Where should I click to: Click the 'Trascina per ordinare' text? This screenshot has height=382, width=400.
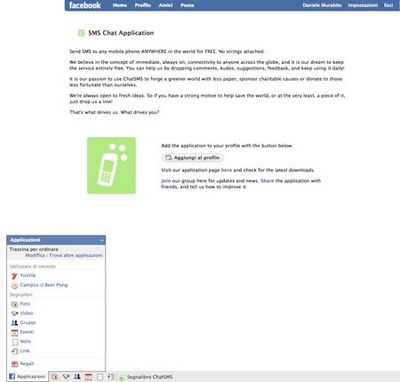click(34, 249)
